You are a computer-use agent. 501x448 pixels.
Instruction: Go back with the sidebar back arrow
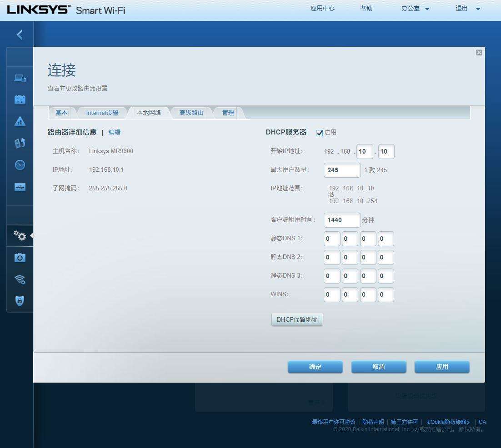click(20, 35)
